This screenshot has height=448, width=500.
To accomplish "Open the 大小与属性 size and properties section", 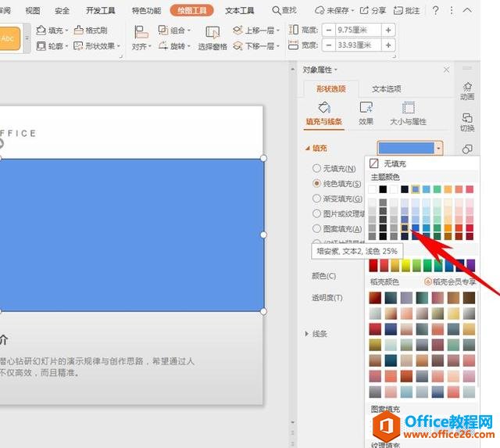I will tap(408, 113).
